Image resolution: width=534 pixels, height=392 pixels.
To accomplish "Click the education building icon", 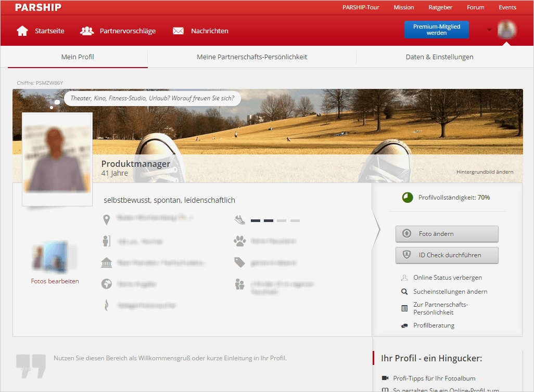I will coord(107,263).
